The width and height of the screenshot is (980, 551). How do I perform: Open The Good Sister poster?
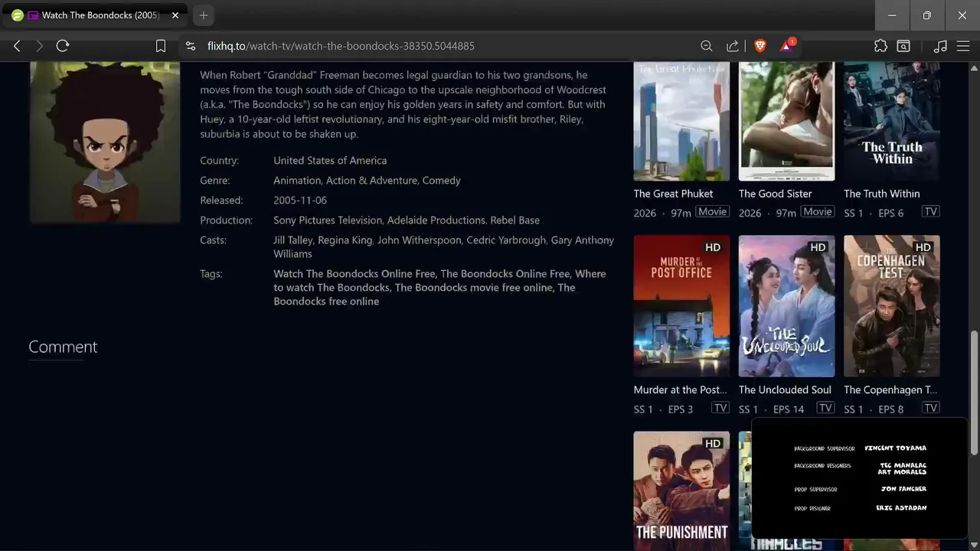(786, 122)
